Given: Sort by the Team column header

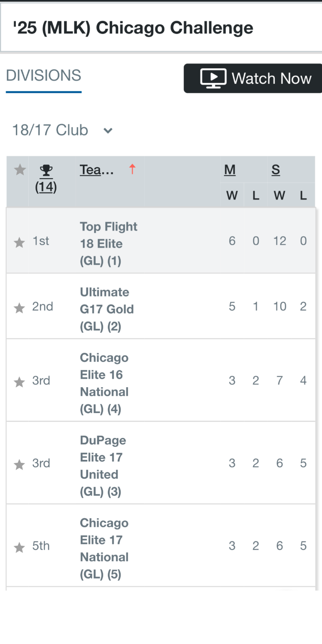Looking at the screenshot, I should [97, 170].
